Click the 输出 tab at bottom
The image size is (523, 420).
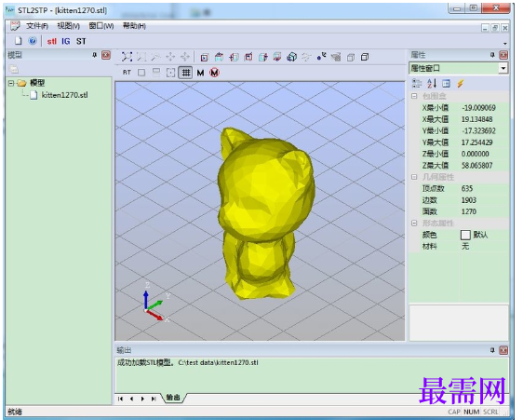[173, 398]
